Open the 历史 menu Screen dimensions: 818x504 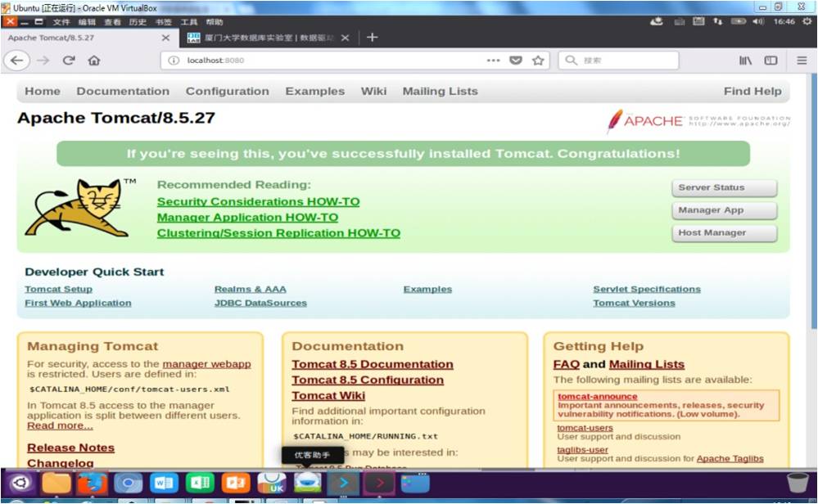(138, 22)
